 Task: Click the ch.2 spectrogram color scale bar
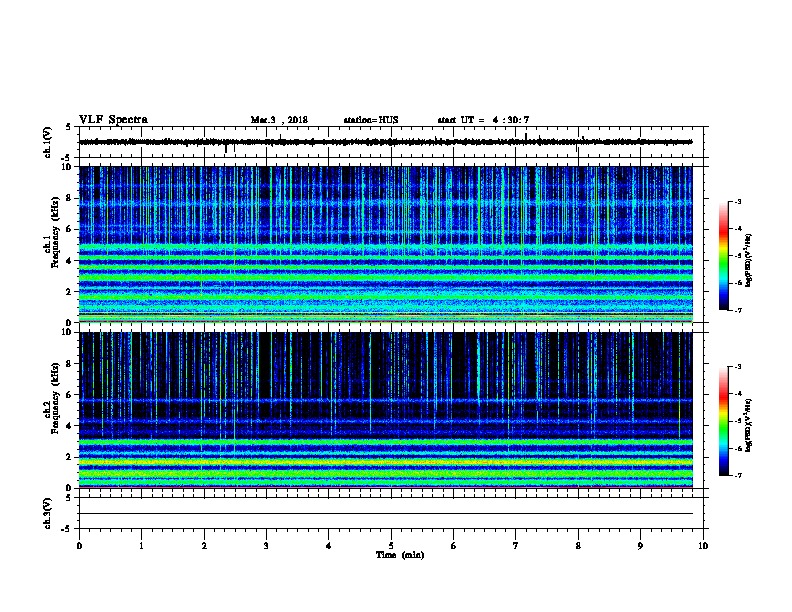724,421
